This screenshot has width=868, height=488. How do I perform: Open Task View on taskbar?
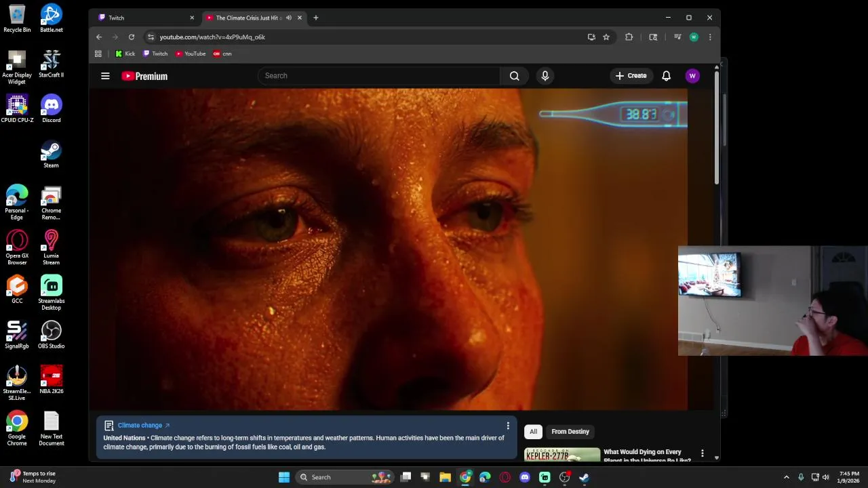(406, 477)
